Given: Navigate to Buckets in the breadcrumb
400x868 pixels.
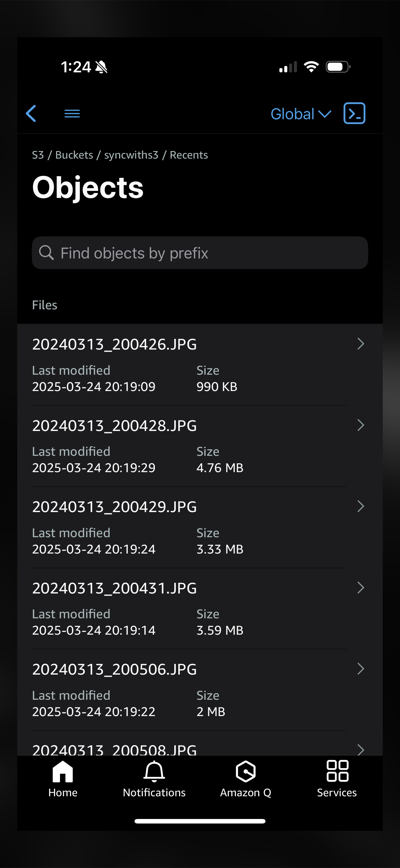Looking at the screenshot, I should tap(74, 155).
